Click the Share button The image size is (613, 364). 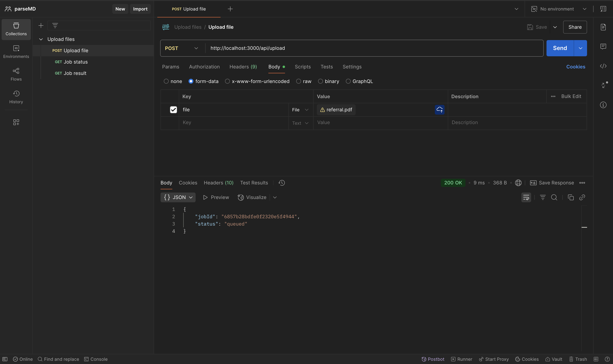click(575, 27)
